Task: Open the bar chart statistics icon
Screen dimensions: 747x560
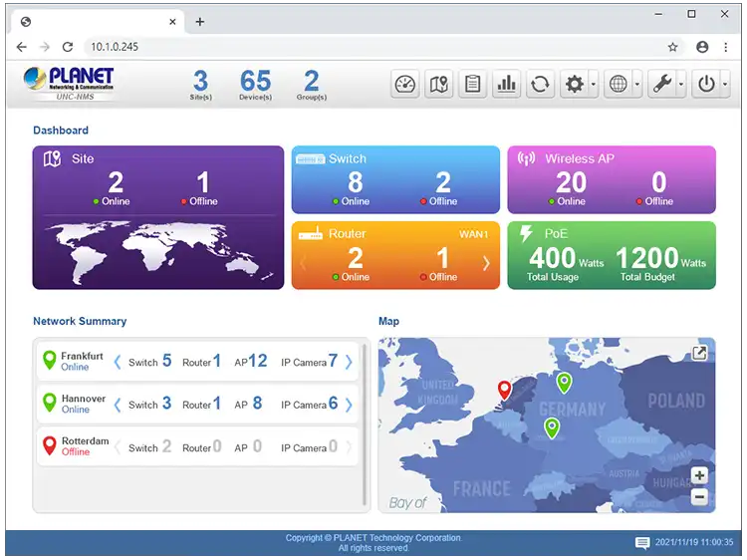Action: [x=507, y=85]
